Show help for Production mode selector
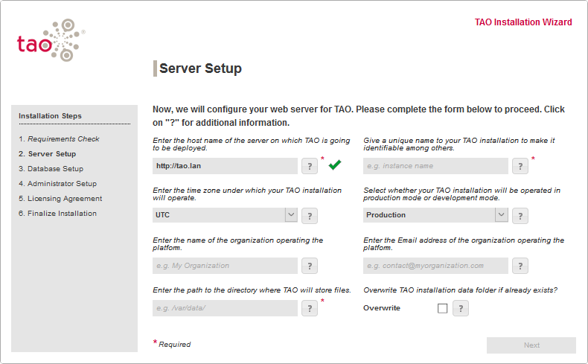The height and width of the screenshot is (364, 588). pos(520,215)
